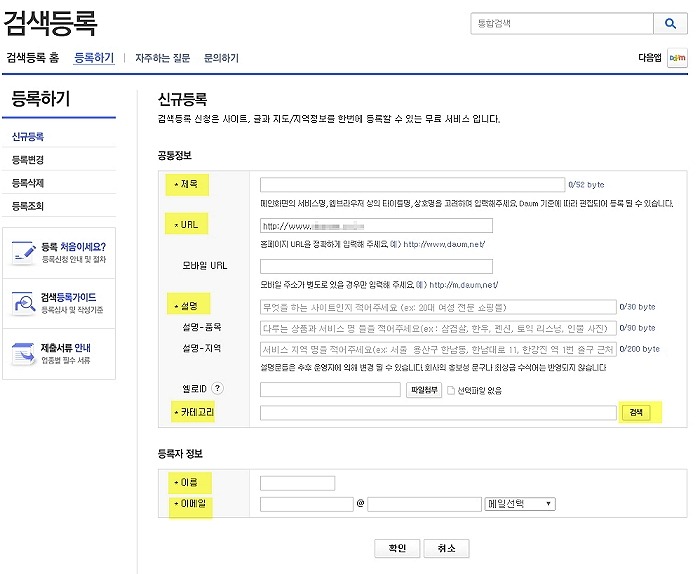The height and width of the screenshot is (574, 700).
Task: Click the 파일첨부 button
Action: (424, 390)
